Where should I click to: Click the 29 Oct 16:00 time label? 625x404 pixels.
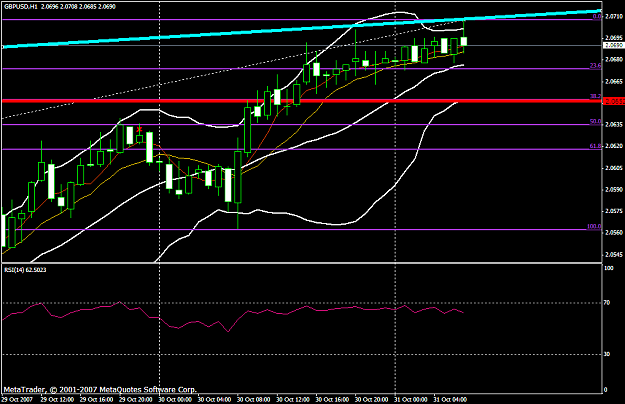pyautogui.click(x=96, y=399)
